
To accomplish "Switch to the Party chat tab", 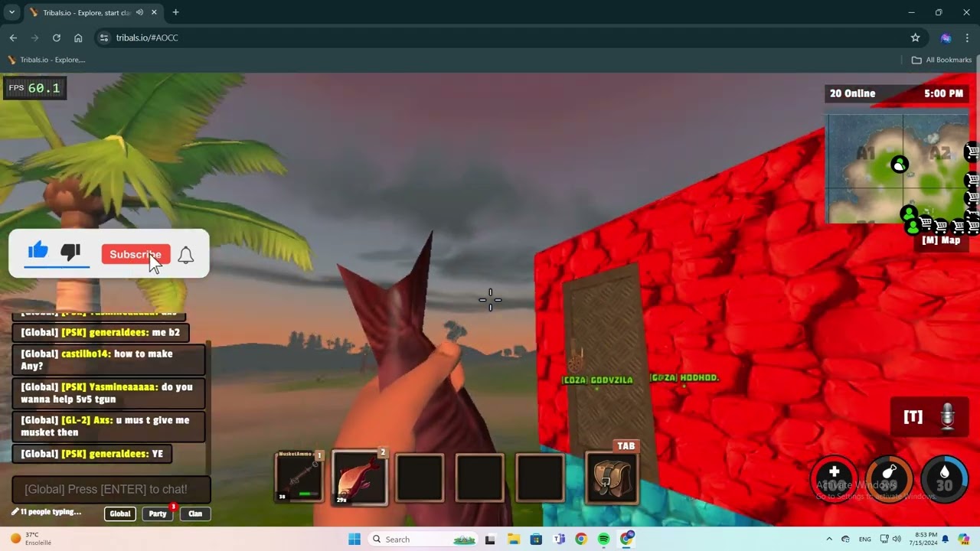I will point(158,514).
